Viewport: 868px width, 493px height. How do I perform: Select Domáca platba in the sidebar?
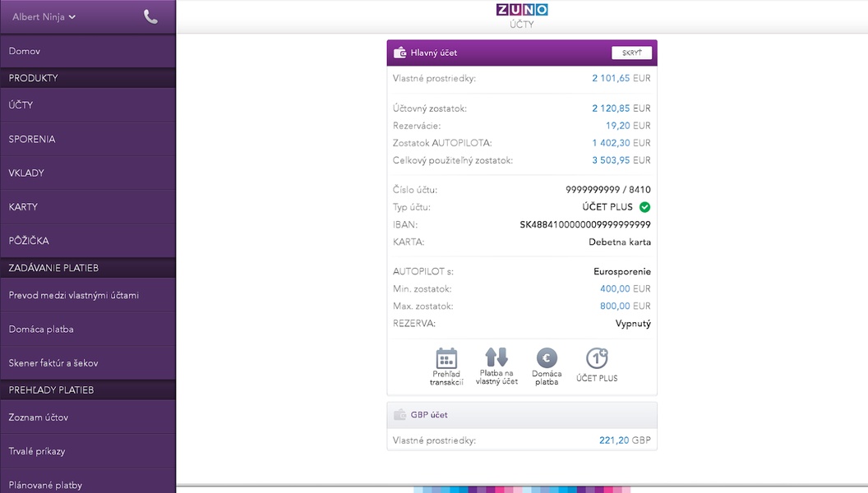coord(88,329)
